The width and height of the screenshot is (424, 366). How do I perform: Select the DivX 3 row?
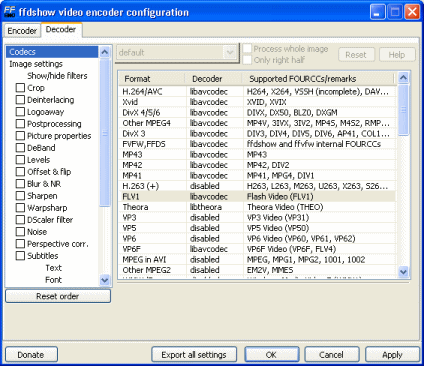[x=257, y=134]
